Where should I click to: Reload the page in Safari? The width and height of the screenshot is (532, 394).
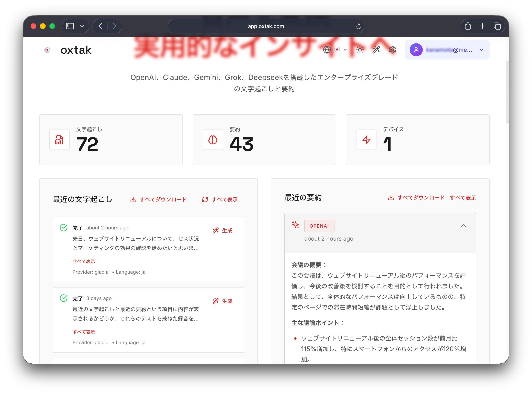359,26
